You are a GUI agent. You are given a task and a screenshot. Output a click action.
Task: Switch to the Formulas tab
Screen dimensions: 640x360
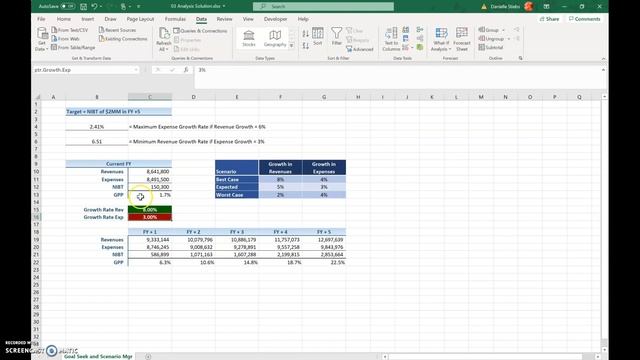(175, 19)
